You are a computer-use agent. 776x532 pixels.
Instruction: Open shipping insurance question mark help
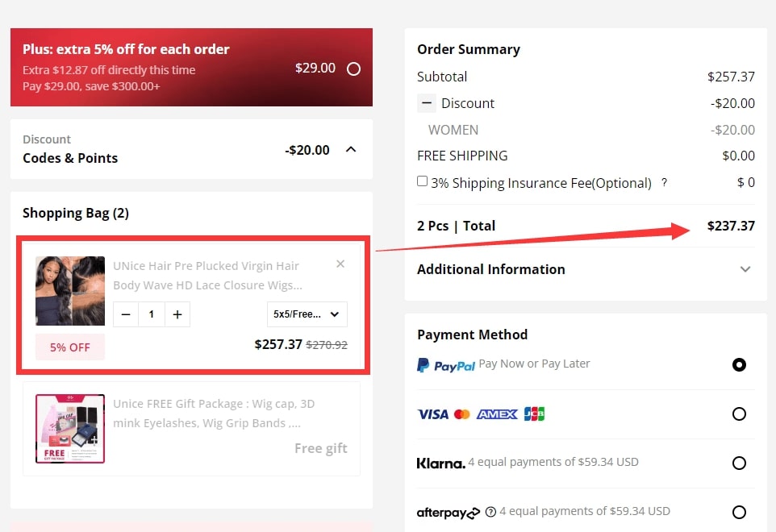point(664,183)
